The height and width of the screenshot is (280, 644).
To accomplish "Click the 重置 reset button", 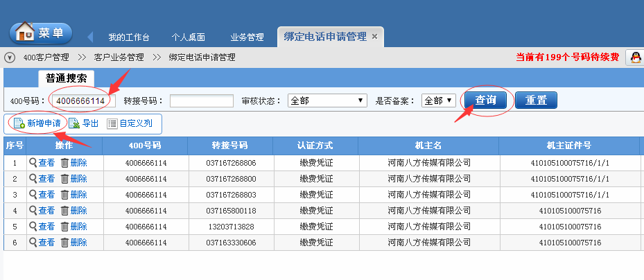I will (536, 100).
